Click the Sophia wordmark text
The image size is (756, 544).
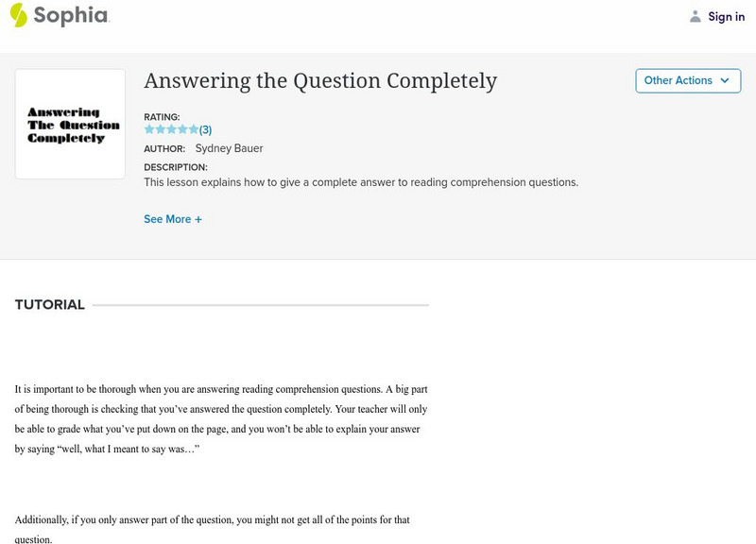71,16
